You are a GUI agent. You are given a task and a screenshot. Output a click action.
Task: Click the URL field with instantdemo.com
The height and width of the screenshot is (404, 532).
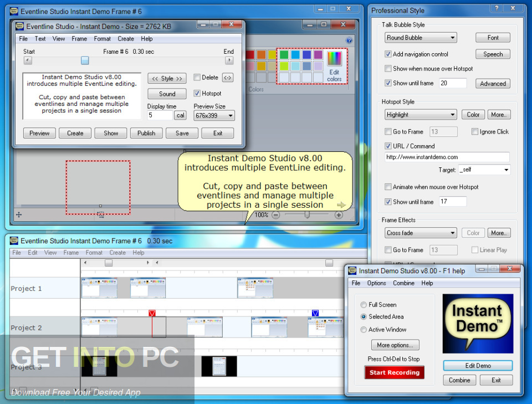[x=447, y=157]
